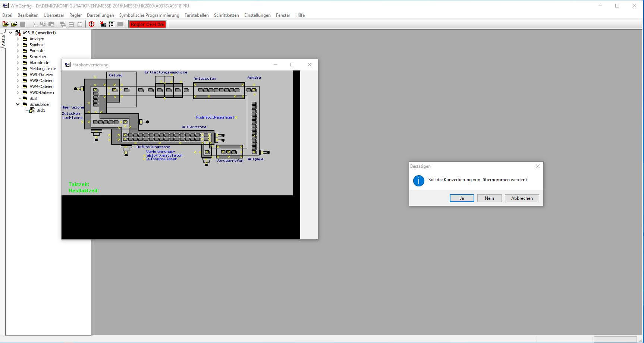Click Nein in the Bestätigen dialog
The width and height of the screenshot is (644, 343).
click(x=489, y=198)
